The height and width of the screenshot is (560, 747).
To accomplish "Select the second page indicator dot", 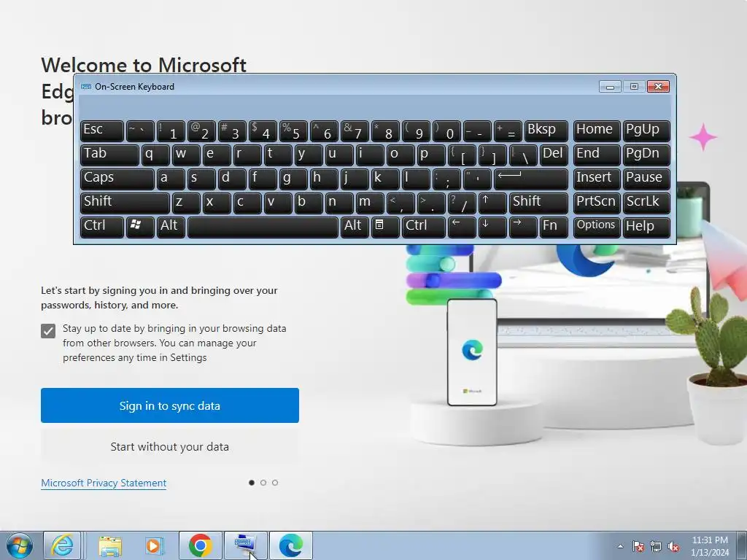I will click(x=263, y=483).
